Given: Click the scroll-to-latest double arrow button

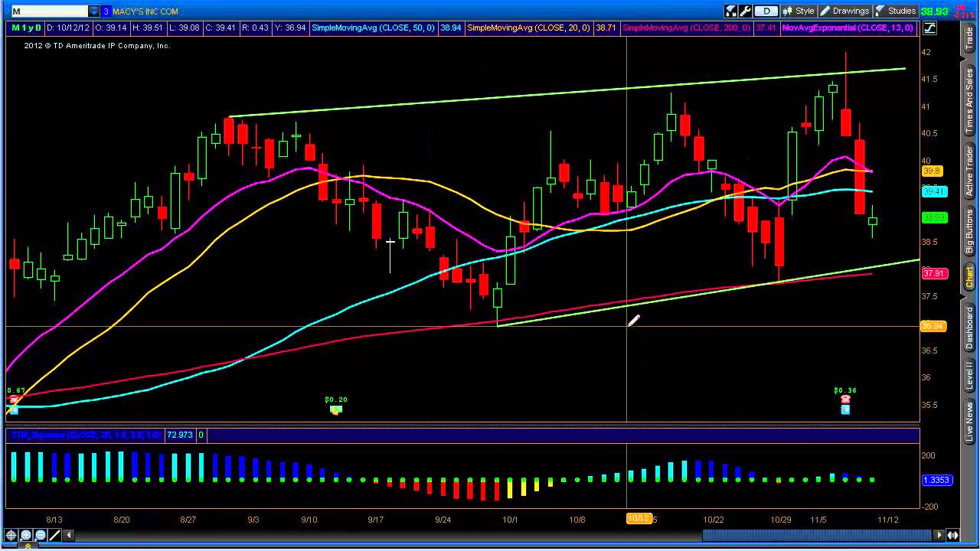Looking at the screenshot, I should tap(954, 536).
